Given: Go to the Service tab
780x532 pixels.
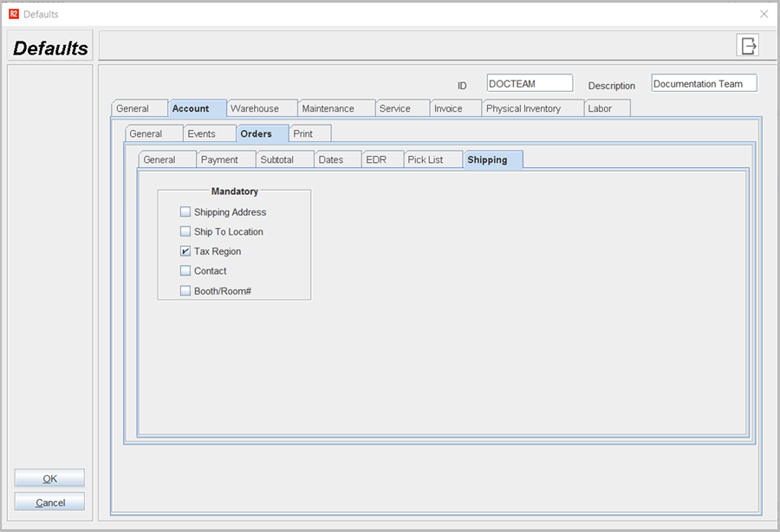Looking at the screenshot, I should point(402,108).
